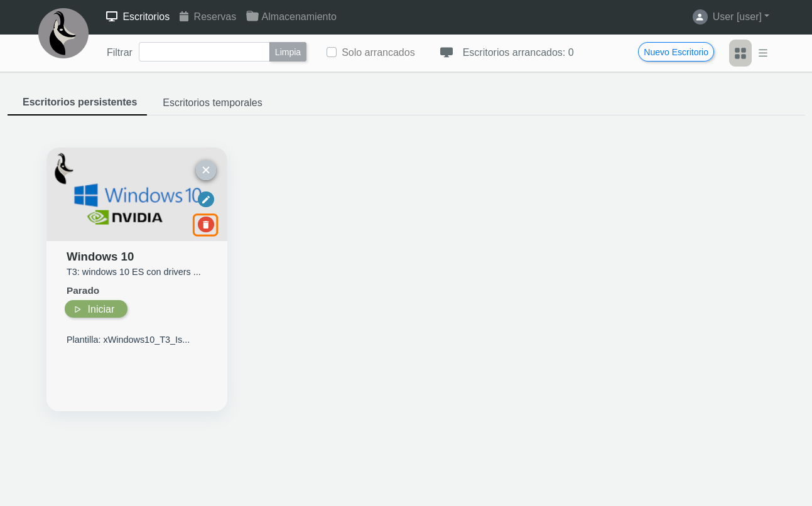812x506 pixels.
Task: Open the Escritorios navigation item
Action: tap(138, 17)
